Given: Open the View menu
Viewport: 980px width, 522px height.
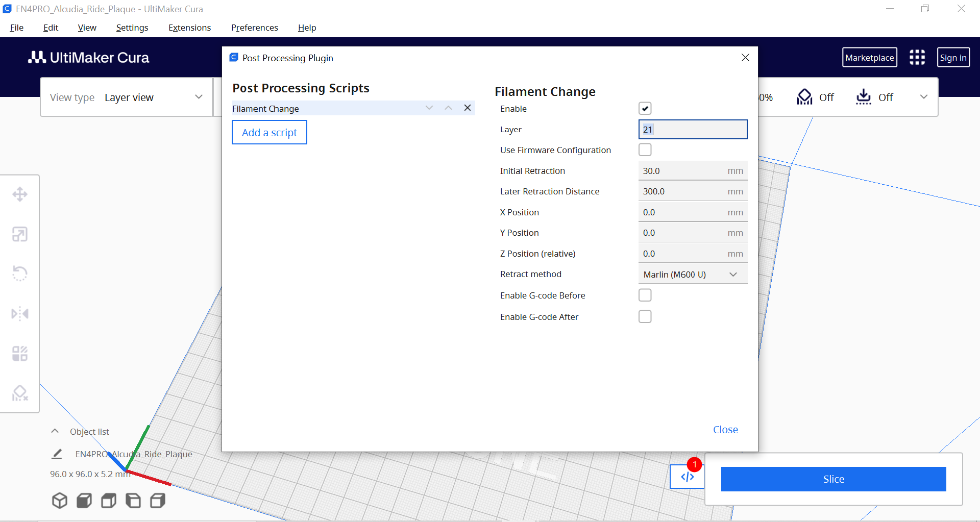Looking at the screenshot, I should [87, 28].
